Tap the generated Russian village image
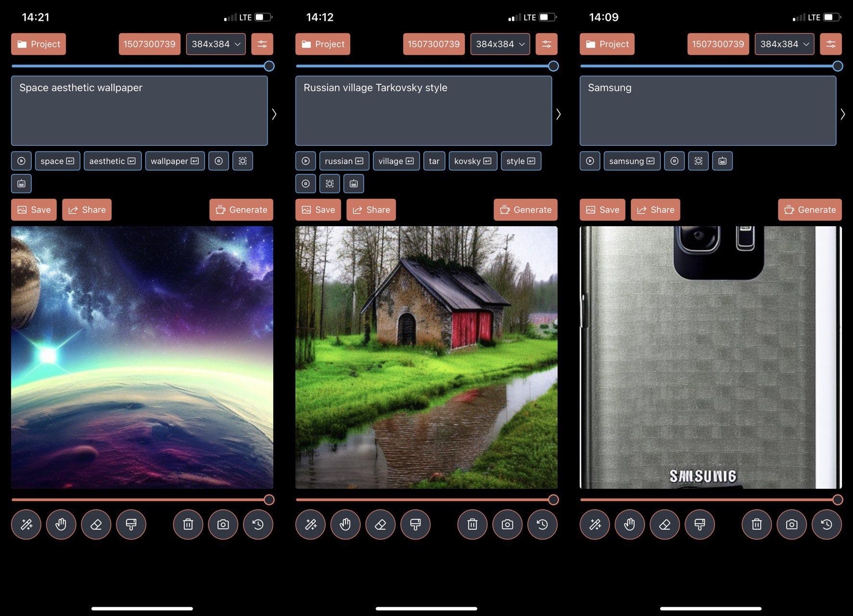This screenshot has height=616, width=853. [427, 358]
